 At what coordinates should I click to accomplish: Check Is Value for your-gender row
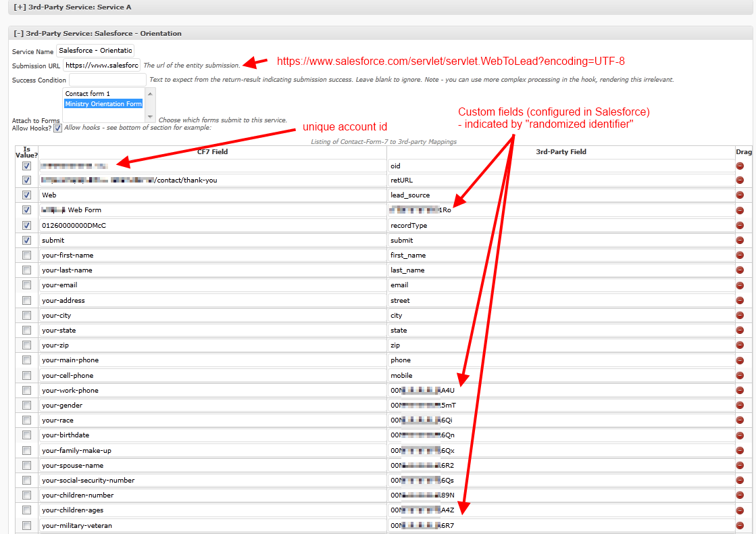tap(26, 405)
